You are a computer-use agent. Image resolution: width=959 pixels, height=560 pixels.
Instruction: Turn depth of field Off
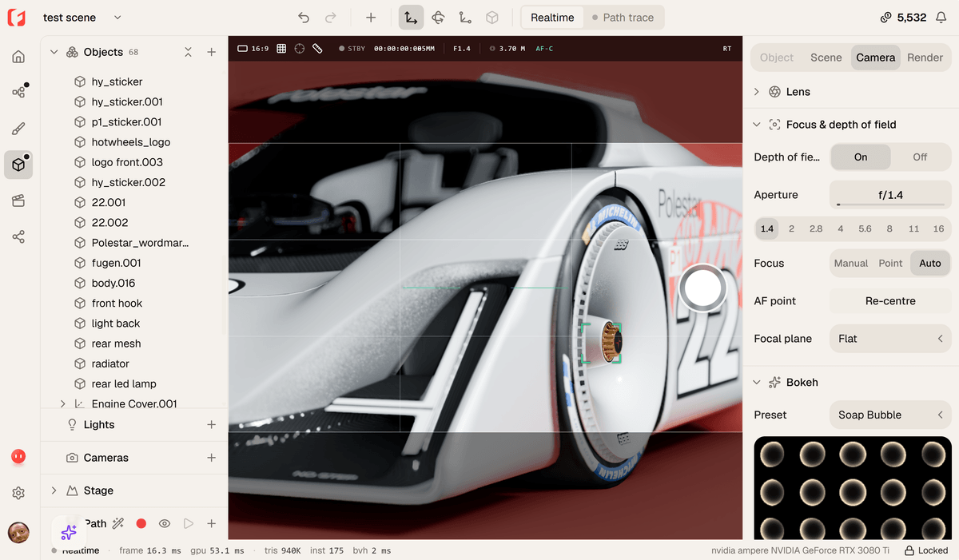click(920, 157)
